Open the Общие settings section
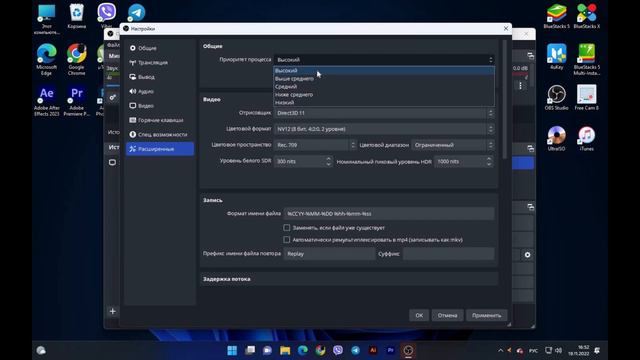The height and width of the screenshot is (360, 640). (160, 48)
